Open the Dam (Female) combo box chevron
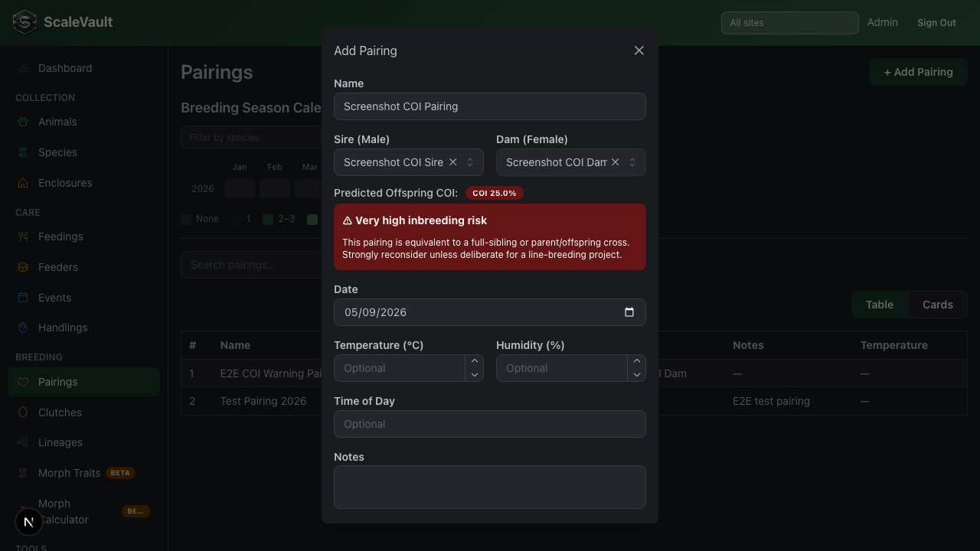This screenshot has width=980, height=551. [632, 162]
